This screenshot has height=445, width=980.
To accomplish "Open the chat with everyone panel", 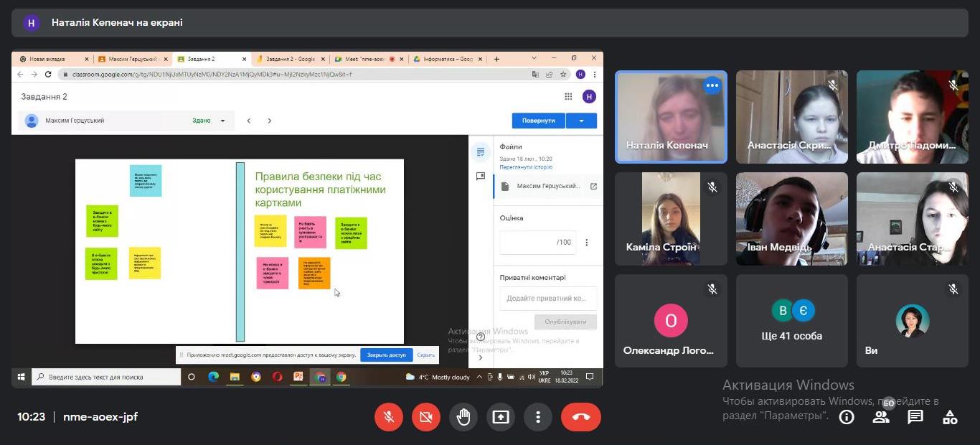I will pos(915,417).
